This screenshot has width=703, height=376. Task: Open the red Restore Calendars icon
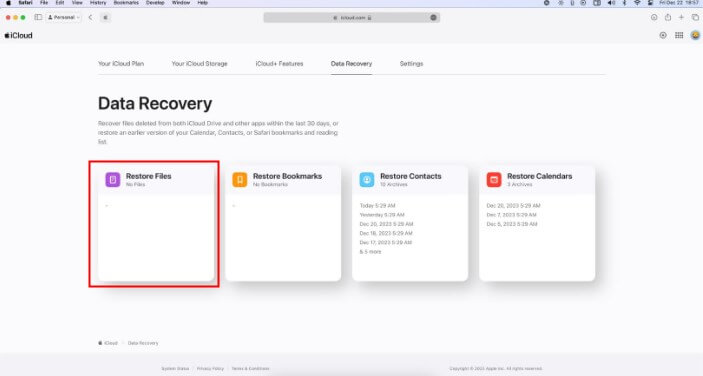click(x=494, y=180)
